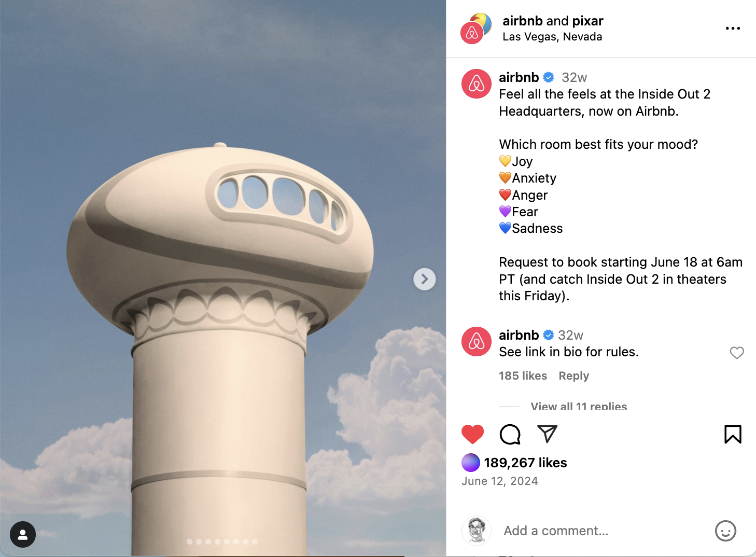Open the airbnb avatar beside the caption
Image resolution: width=756 pixels, height=557 pixels.
point(476,83)
